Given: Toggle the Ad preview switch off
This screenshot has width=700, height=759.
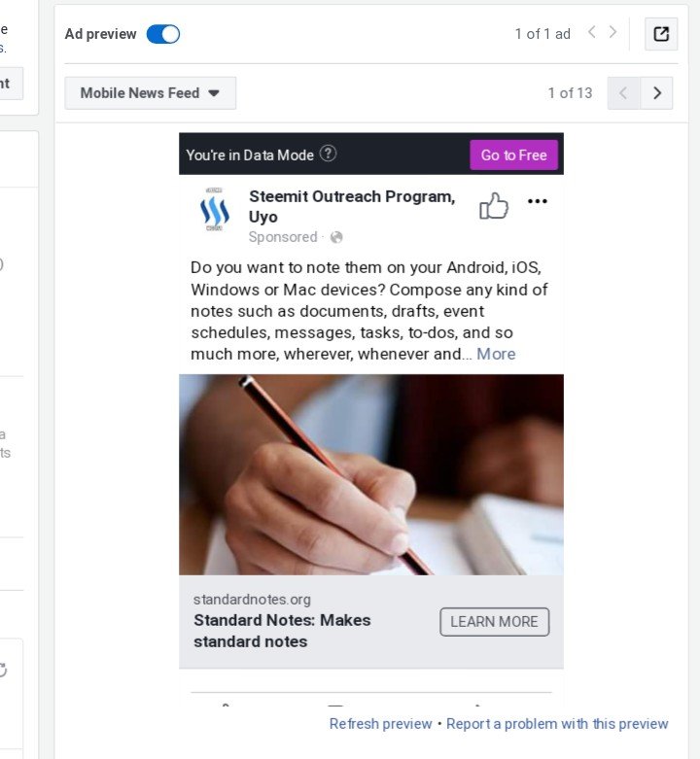Looking at the screenshot, I should [x=163, y=34].
